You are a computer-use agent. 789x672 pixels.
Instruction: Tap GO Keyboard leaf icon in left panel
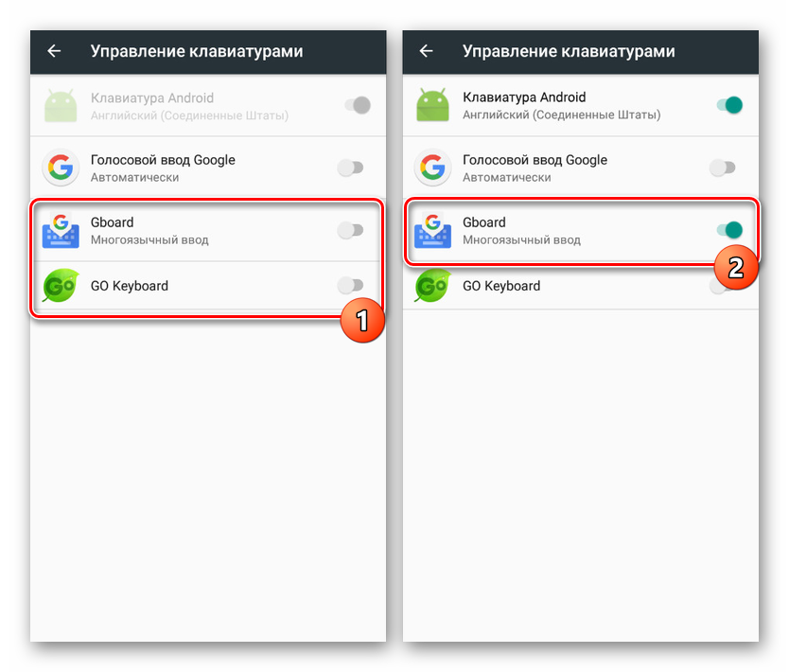coord(61,286)
